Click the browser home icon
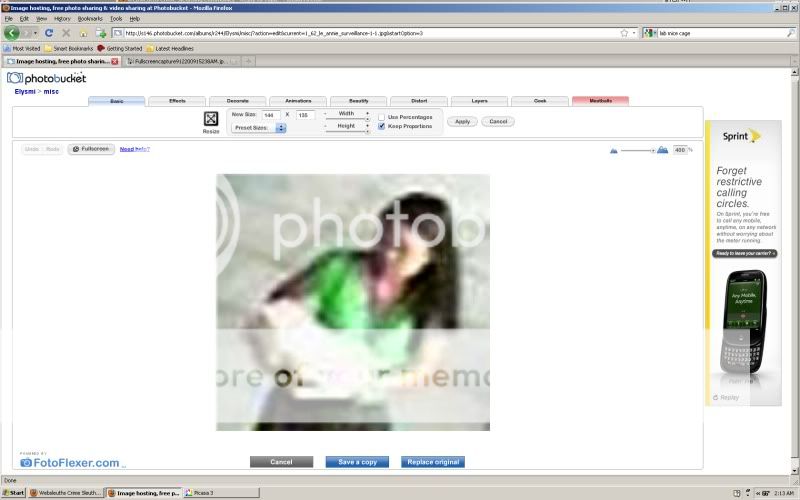Viewport: 800px width, 500px height. tap(84, 33)
